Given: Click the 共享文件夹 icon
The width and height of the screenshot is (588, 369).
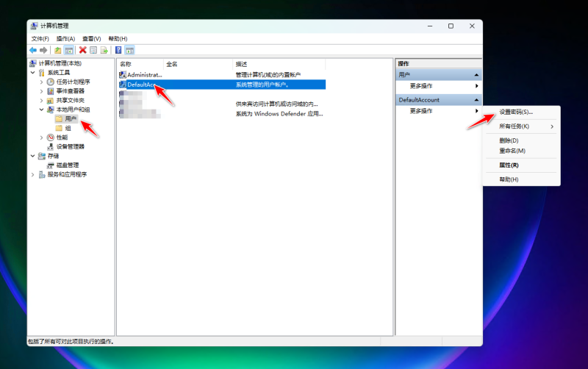Looking at the screenshot, I should pos(51,101).
